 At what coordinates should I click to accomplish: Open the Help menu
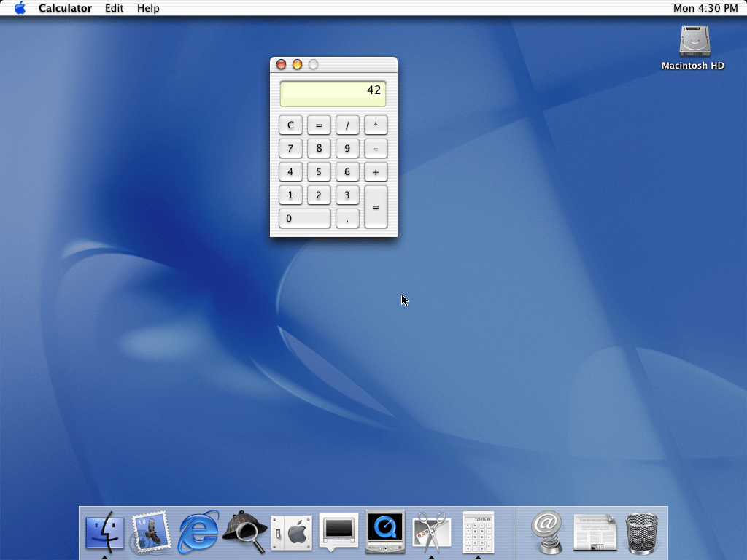148,8
